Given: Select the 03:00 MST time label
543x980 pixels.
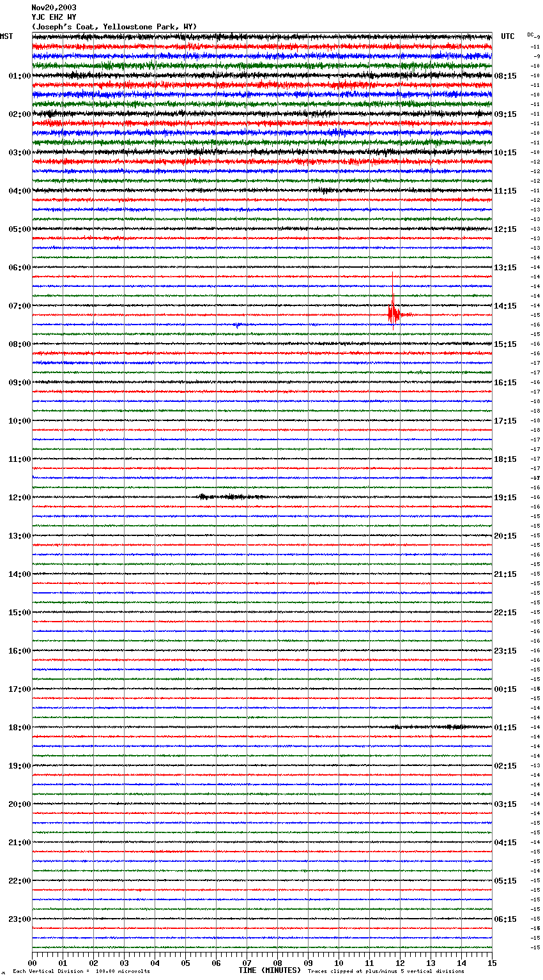Looking at the screenshot, I should coord(20,153).
